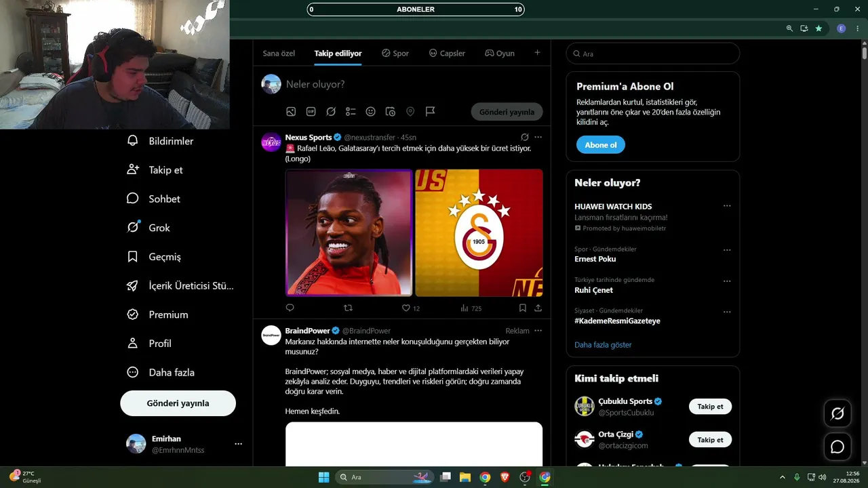Switch to the Capsler tab
Screen dimensions: 868x488
click(x=447, y=54)
